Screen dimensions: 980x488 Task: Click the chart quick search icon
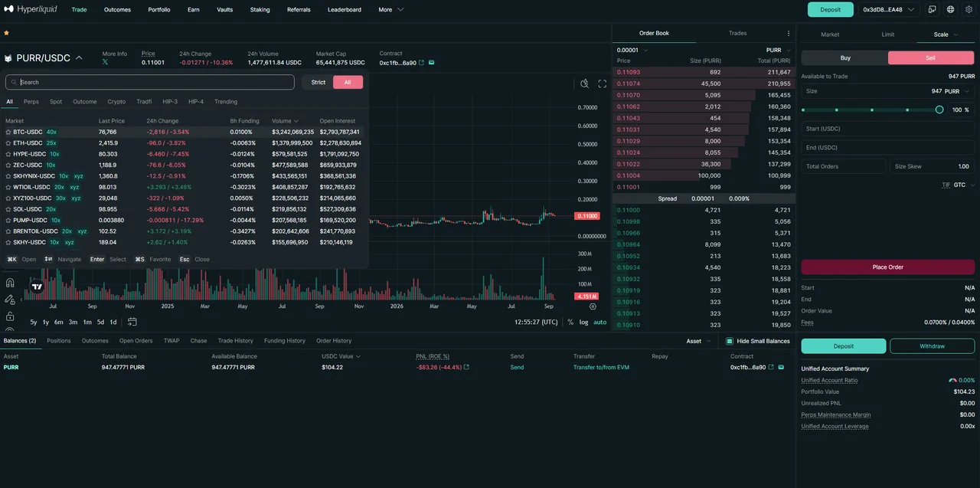[584, 84]
